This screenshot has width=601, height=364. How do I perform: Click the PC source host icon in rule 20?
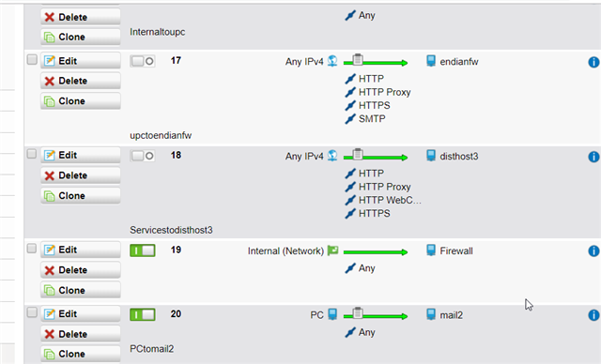[x=332, y=314]
